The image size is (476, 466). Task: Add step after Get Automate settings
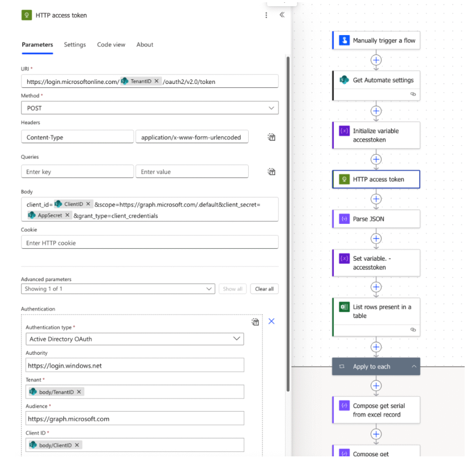(x=376, y=111)
